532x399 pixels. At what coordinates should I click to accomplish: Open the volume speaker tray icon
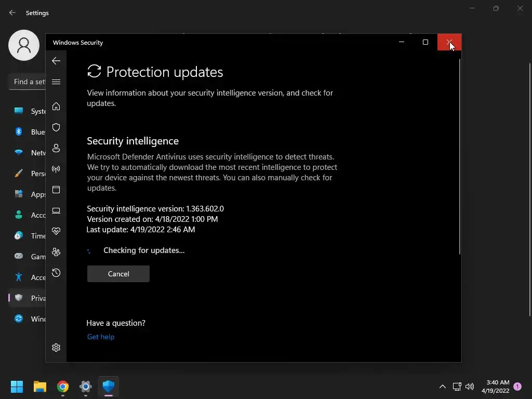pos(470,386)
